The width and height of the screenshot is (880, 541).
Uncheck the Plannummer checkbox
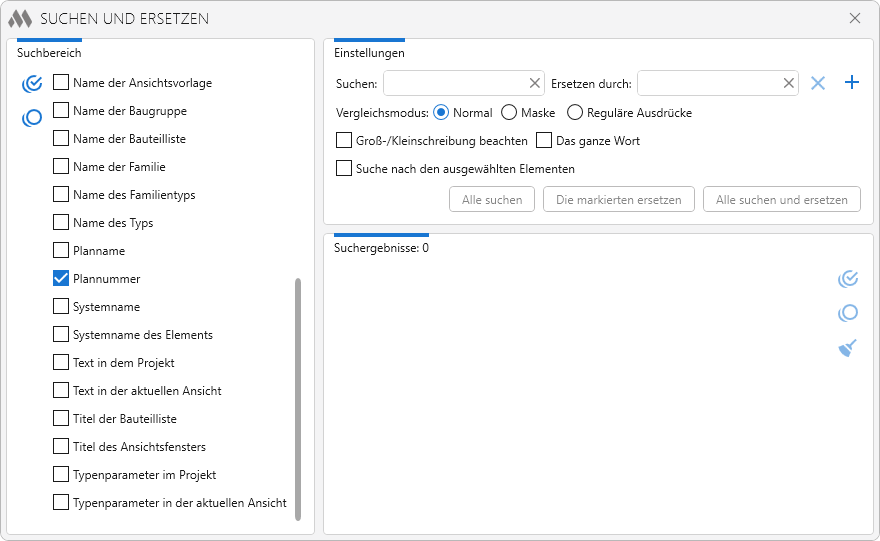coord(61,279)
